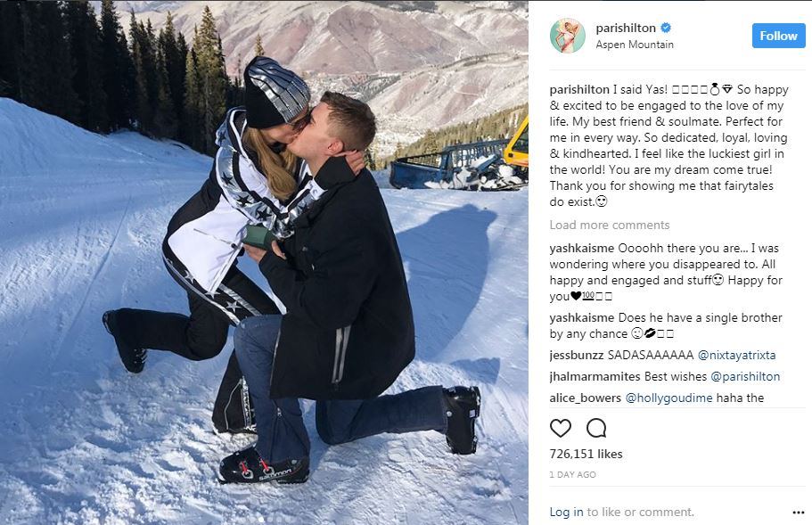Viewport: 812px width, 525px height.
Task: Click the blue Follow button
Action: 778,36
